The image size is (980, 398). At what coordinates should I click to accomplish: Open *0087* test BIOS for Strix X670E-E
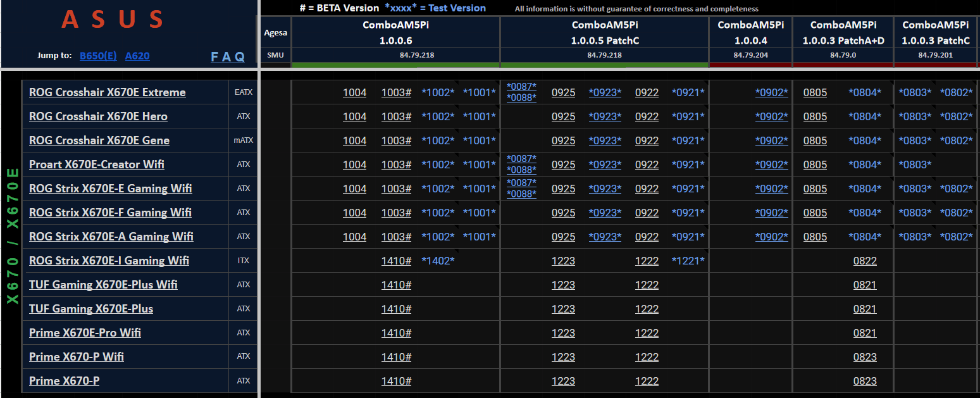point(521,183)
